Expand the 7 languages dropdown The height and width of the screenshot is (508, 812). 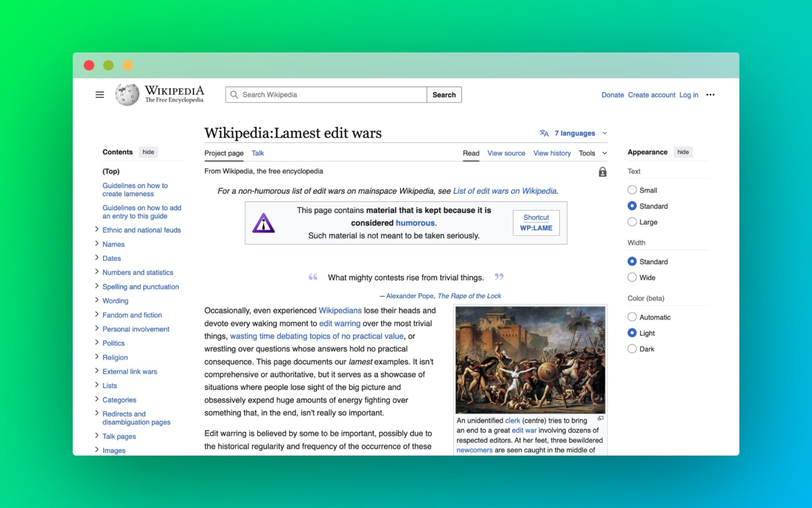pos(574,133)
